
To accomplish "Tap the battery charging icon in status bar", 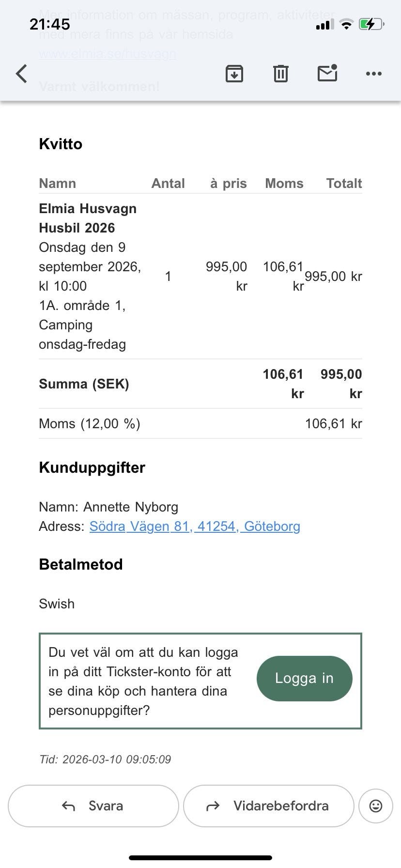I will pos(371,24).
